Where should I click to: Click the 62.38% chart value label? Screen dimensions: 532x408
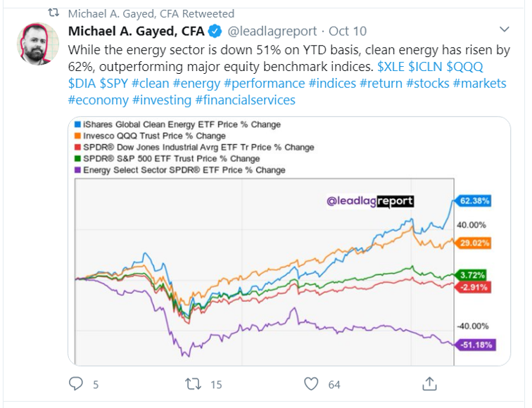click(474, 200)
